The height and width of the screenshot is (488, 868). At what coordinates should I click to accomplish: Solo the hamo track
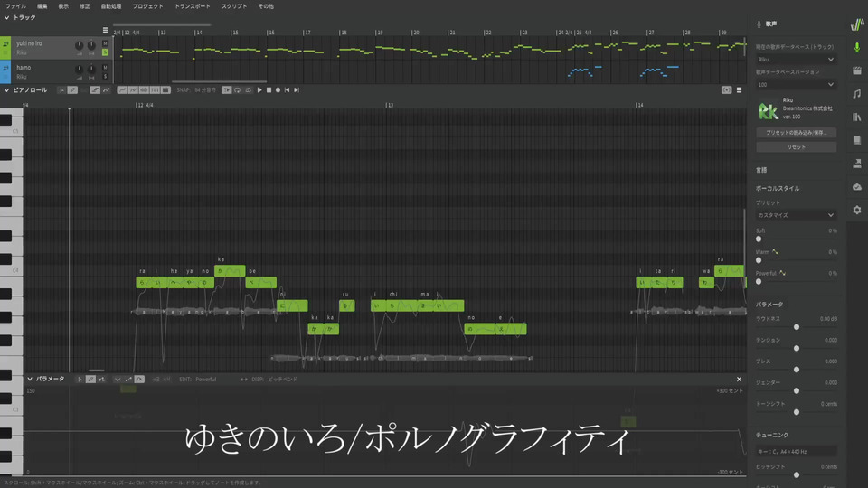(105, 76)
